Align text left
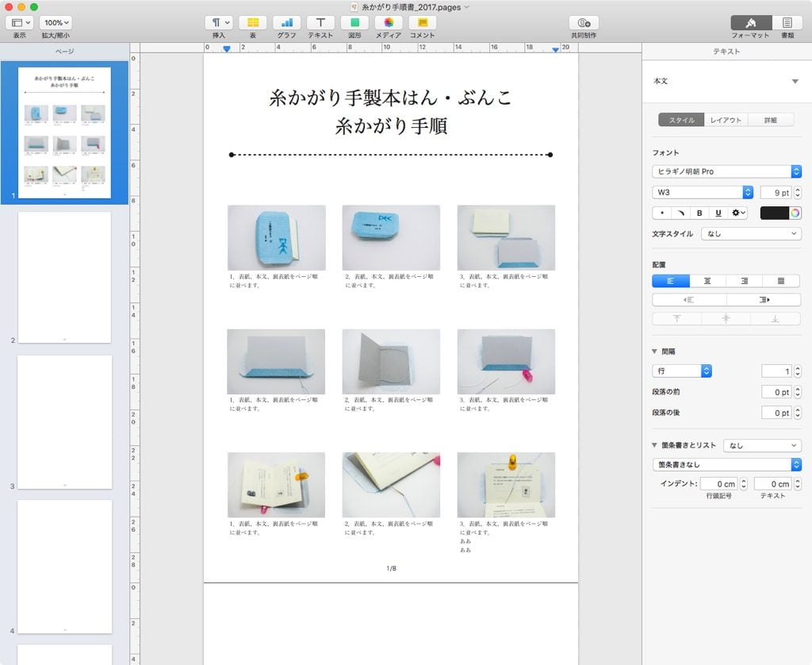The height and width of the screenshot is (665, 812). pos(671,281)
